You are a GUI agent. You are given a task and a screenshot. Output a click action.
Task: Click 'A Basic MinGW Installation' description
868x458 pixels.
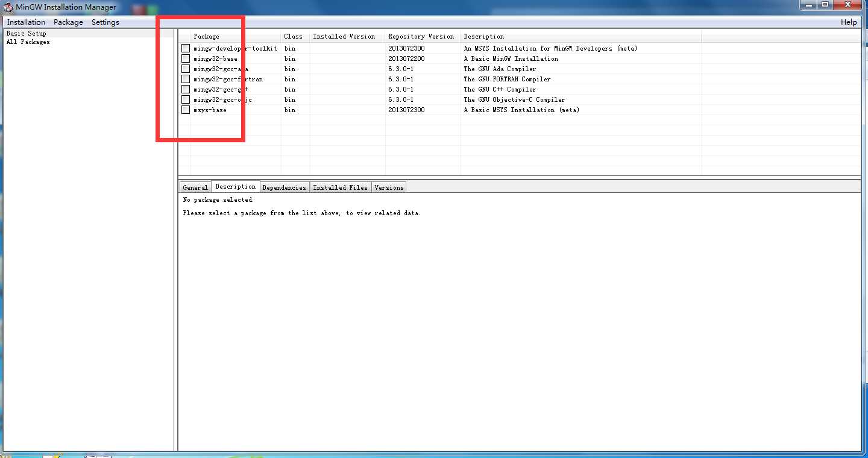(x=511, y=58)
